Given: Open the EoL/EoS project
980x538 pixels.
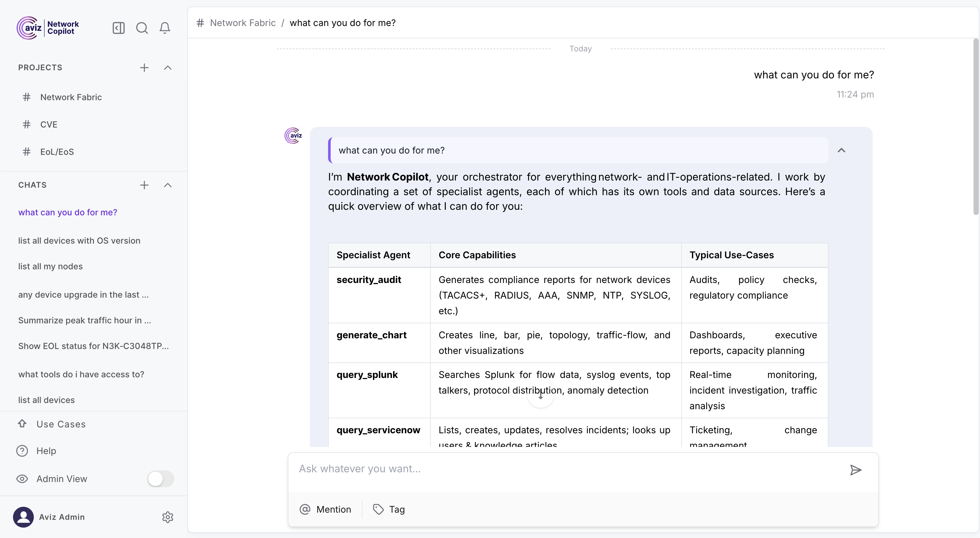Looking at the screenshot, I should tap(57, 152).
